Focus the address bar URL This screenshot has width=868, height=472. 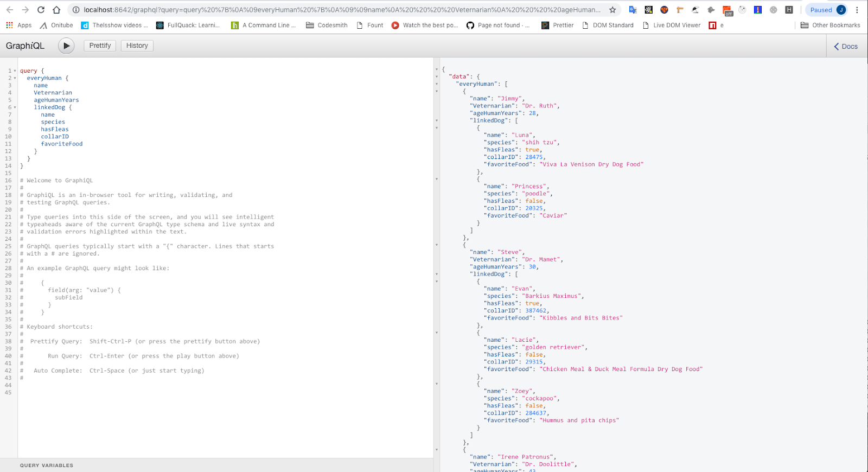coord(342,10)
